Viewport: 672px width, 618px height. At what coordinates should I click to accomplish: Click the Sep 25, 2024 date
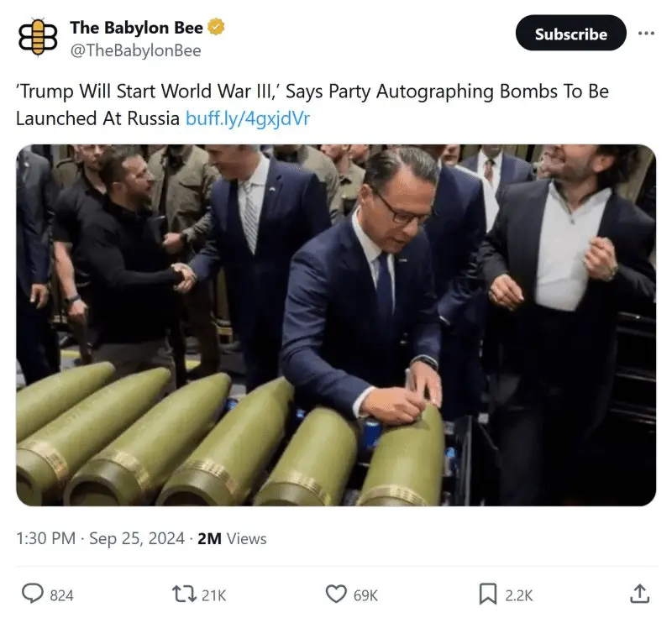136,539
